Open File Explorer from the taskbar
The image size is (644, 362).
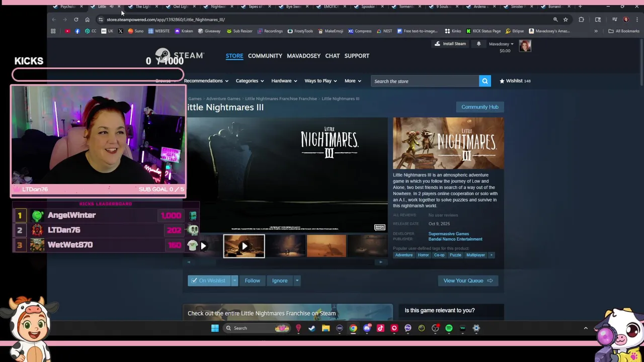coord(326,328)
